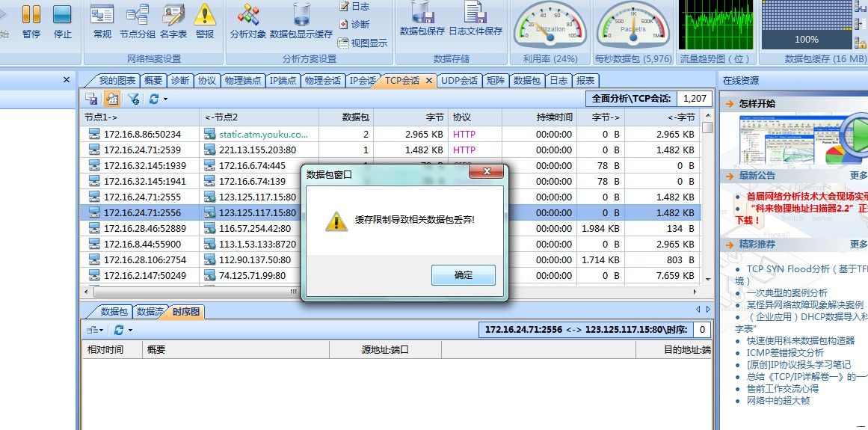Click the utilization gauge
Screen dimensions: 868x430
(x=550, y=25)
